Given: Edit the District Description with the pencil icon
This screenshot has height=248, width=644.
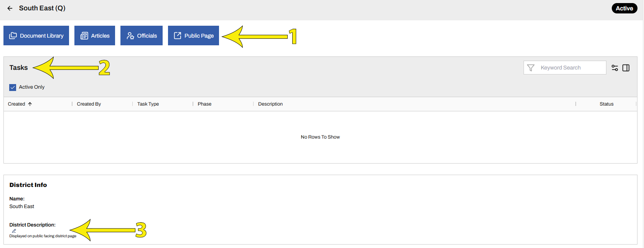Looking at the screenshot, I should (x=14, y=231).
